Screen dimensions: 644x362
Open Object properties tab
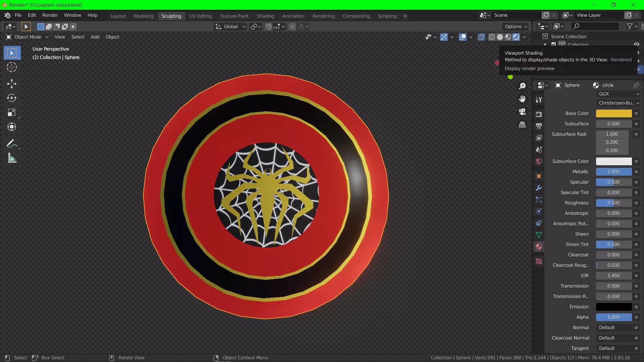(539, 176)
